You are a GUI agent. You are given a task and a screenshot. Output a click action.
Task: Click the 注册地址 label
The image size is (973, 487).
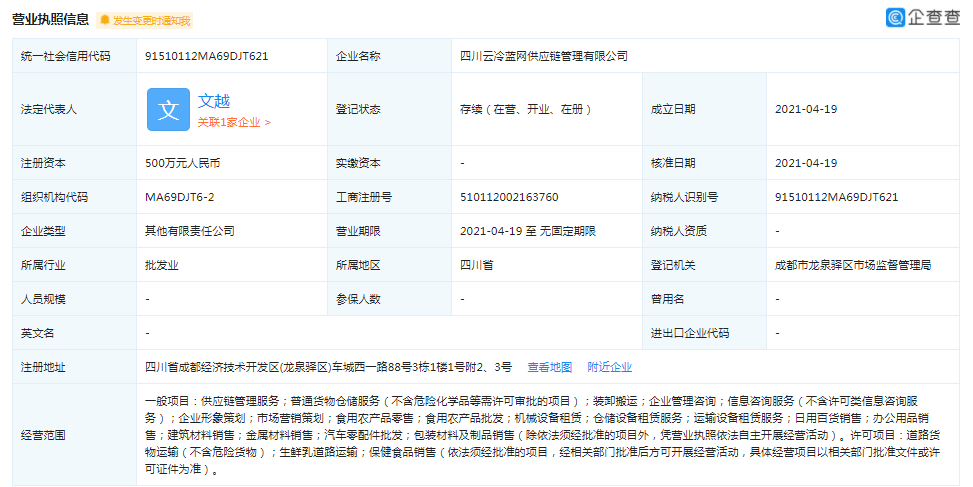[x=43, y=367]
